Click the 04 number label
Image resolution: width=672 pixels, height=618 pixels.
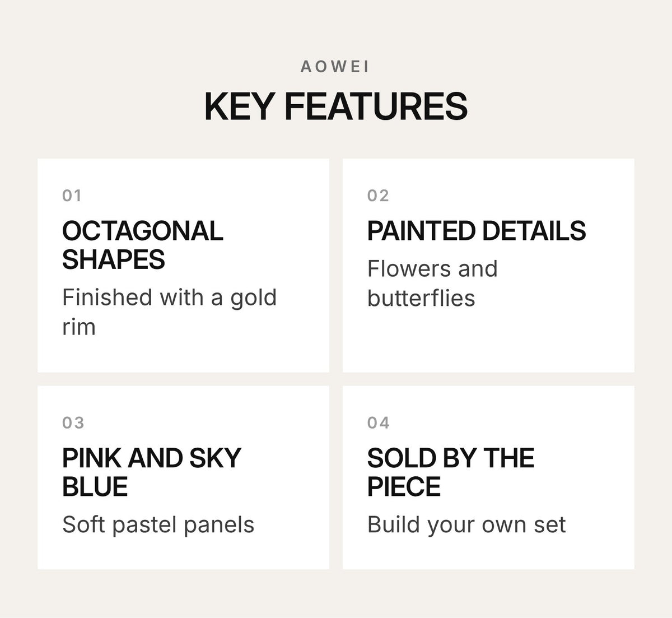point(379,422)
